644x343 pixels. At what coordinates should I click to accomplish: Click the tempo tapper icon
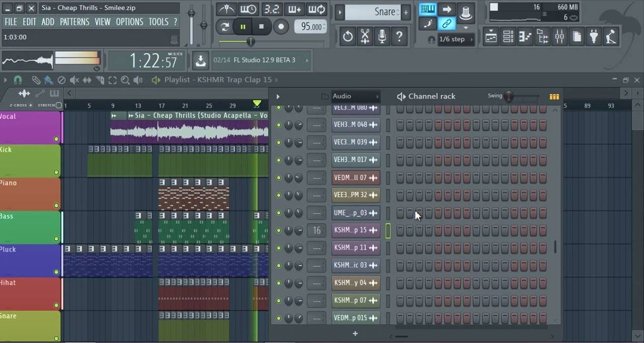611,37
